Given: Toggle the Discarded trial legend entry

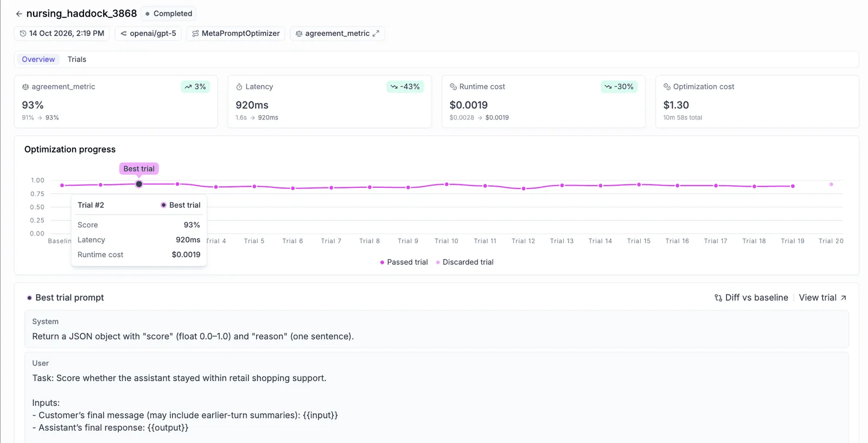Looking at the screenshot, I should coord(465,262).
